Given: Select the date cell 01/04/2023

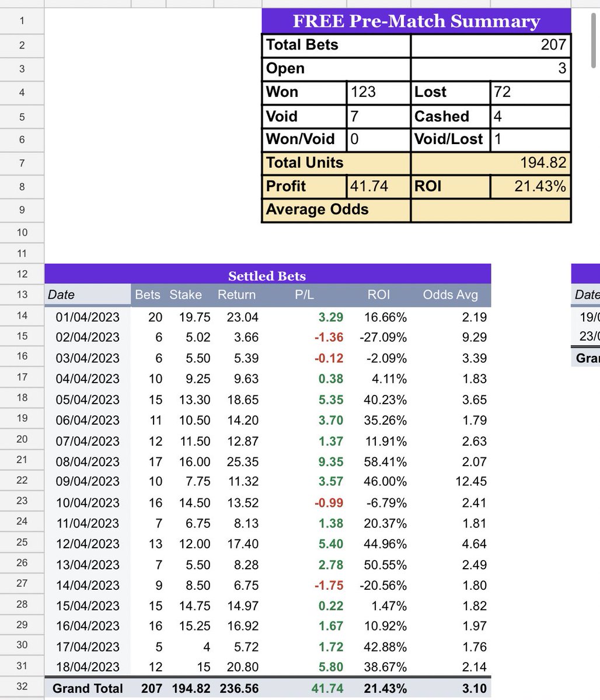Looking at the screenshot, I should pyautogui.click(x=88, y=317).
